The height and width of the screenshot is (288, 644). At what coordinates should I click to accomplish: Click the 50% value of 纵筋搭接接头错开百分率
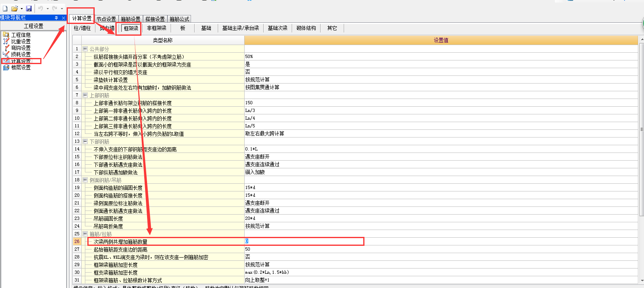441,56
